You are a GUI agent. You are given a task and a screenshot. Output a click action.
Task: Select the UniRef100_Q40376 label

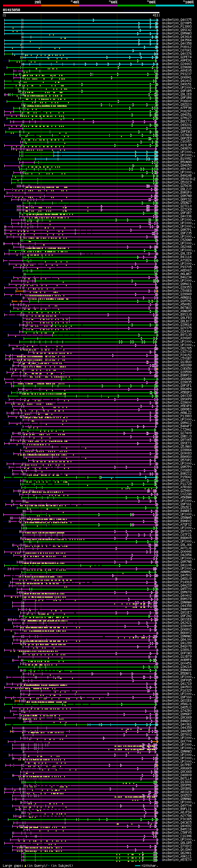pyautogui.click(x=177, y=54)
